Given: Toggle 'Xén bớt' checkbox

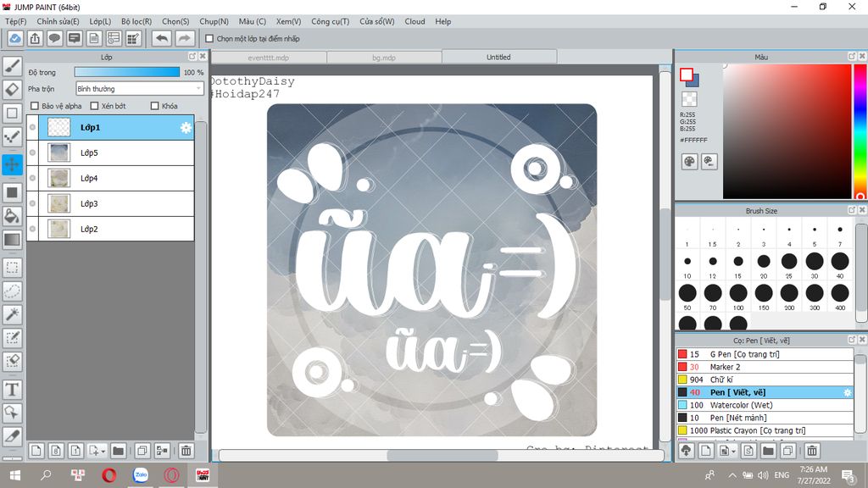Looking at the screenshot, I should [94, 106].
